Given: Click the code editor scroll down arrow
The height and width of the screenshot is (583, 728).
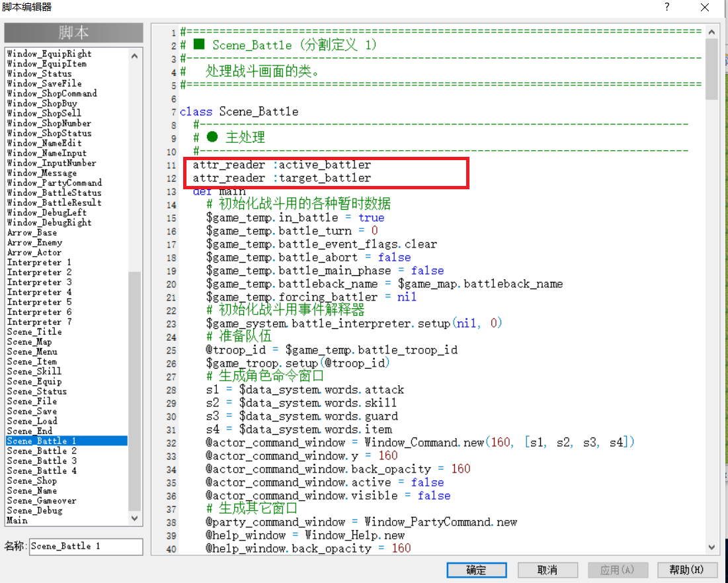Looking at the screenshot, I should 711,547.
